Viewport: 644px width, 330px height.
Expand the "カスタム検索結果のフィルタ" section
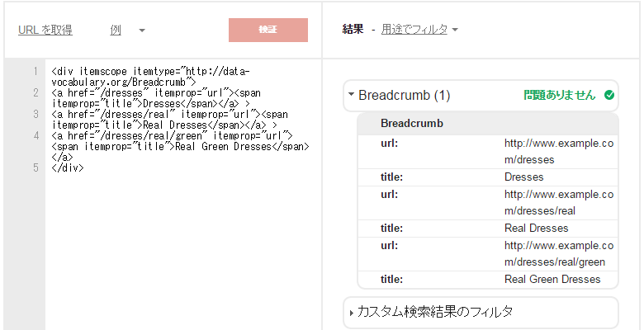pos(434,312)
